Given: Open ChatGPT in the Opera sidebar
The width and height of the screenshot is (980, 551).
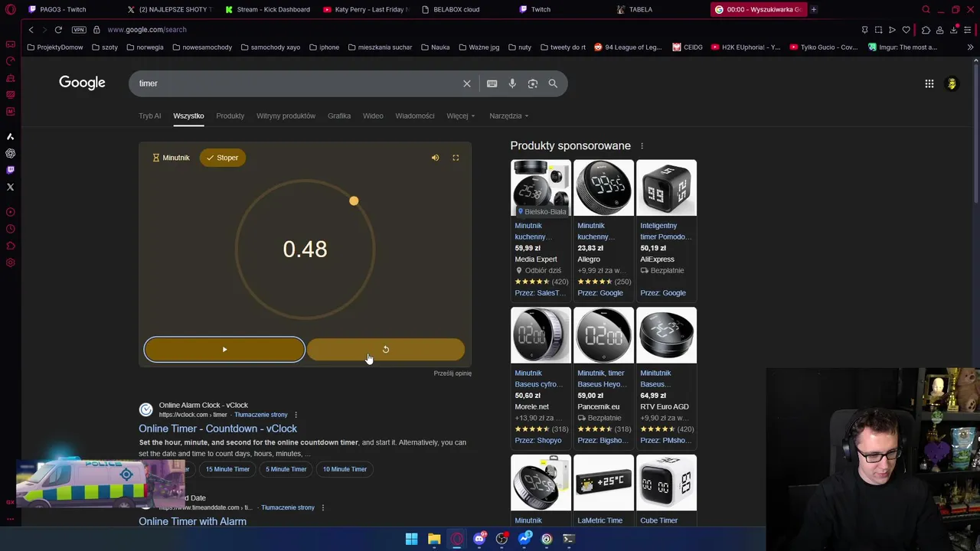Looking at the screenshot, I should click(10, 153).
